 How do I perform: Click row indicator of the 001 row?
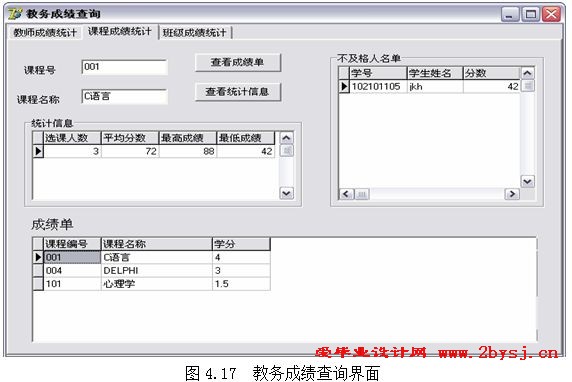click(x=38, y=257)
